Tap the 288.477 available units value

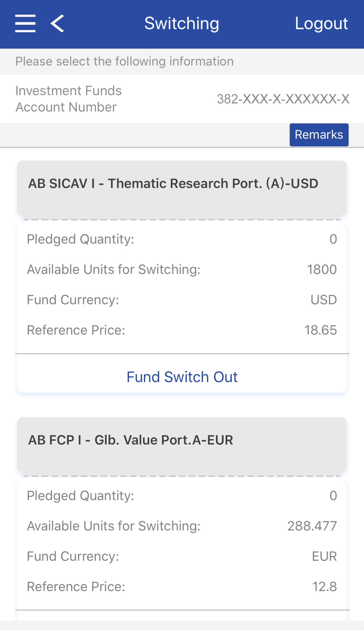click(x=312, y=526)
